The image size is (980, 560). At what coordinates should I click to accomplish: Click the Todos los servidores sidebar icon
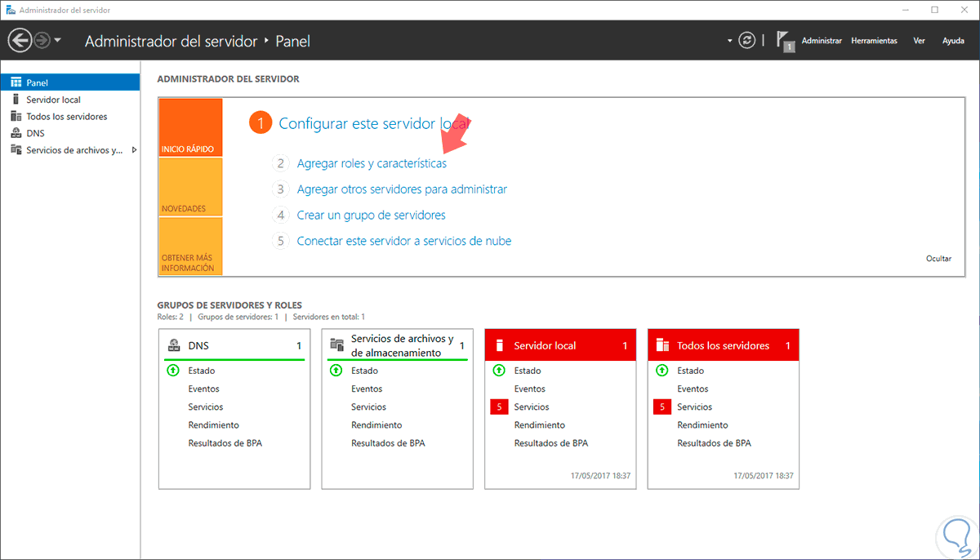click(x=16, y=117)
